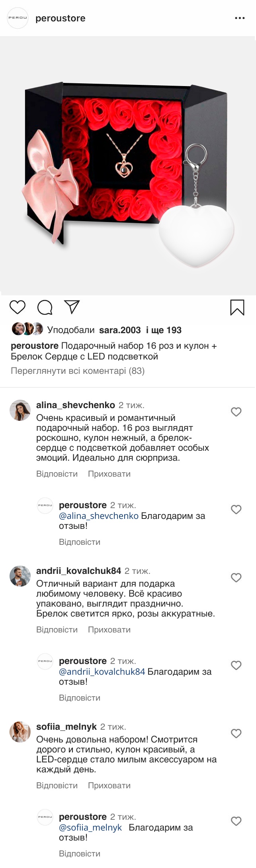The width and height of the screenshot is (256, 868).
Task: View sara.2003 in the likes line
Action: pyautogui.click(x=120, y=330)
